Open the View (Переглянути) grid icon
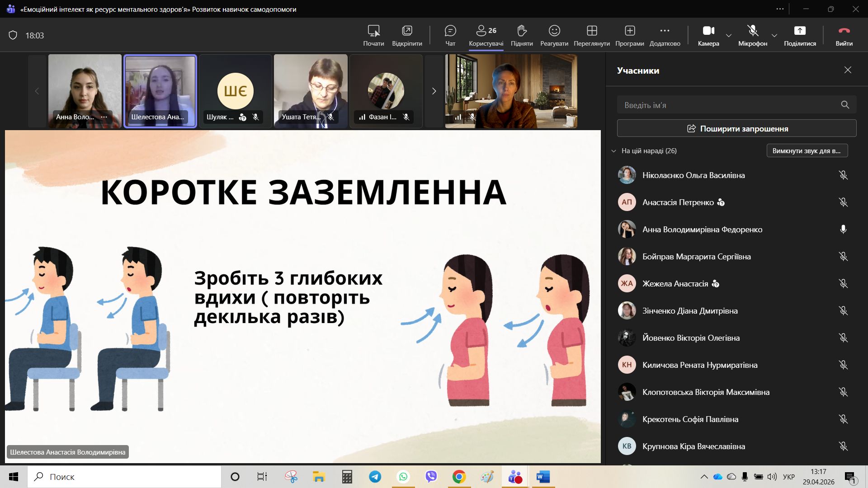Viewport: 868px width, 488px height. coord(592,31)
